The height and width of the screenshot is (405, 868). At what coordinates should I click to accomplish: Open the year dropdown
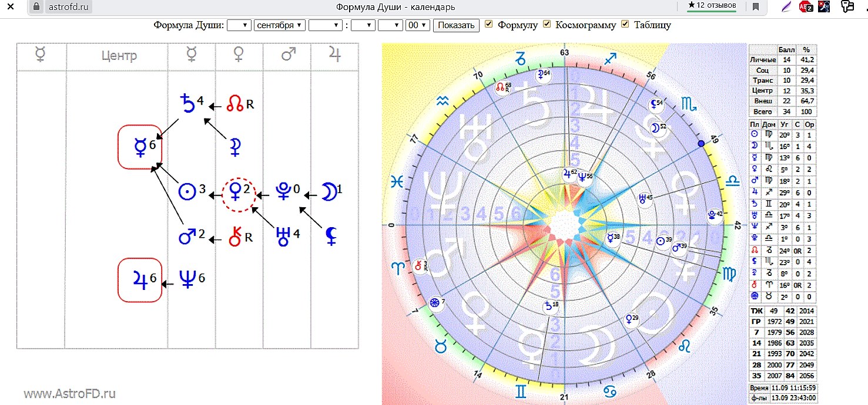(x=325, y=25)
